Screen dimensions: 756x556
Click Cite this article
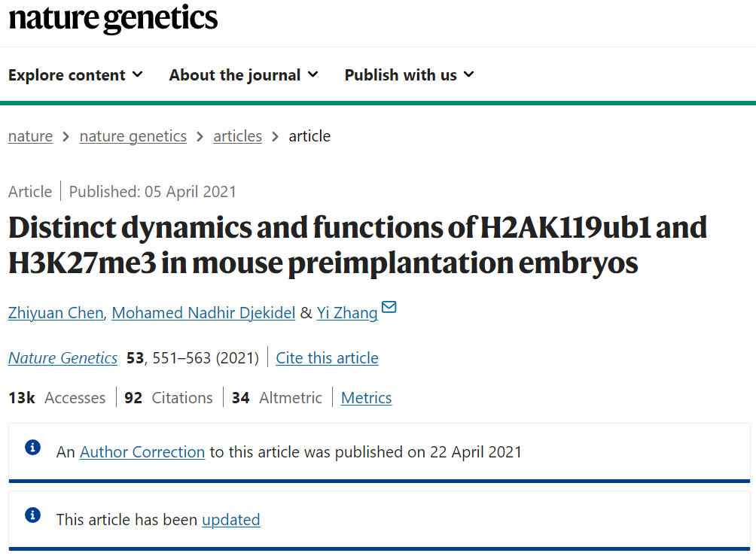pos(327,358)
